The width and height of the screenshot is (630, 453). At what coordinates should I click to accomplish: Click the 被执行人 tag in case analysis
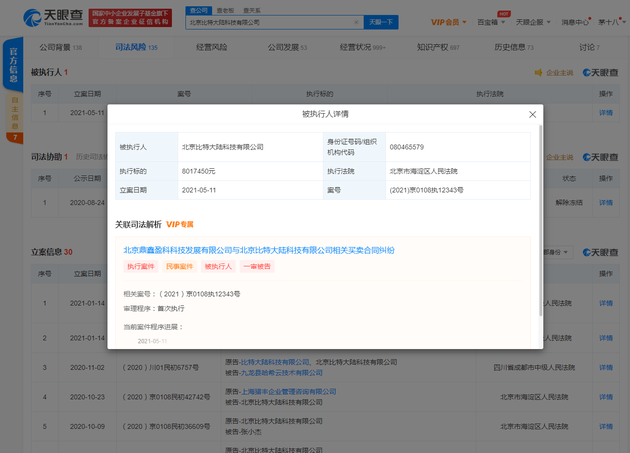pyautogui.click(x=218, y=266)
